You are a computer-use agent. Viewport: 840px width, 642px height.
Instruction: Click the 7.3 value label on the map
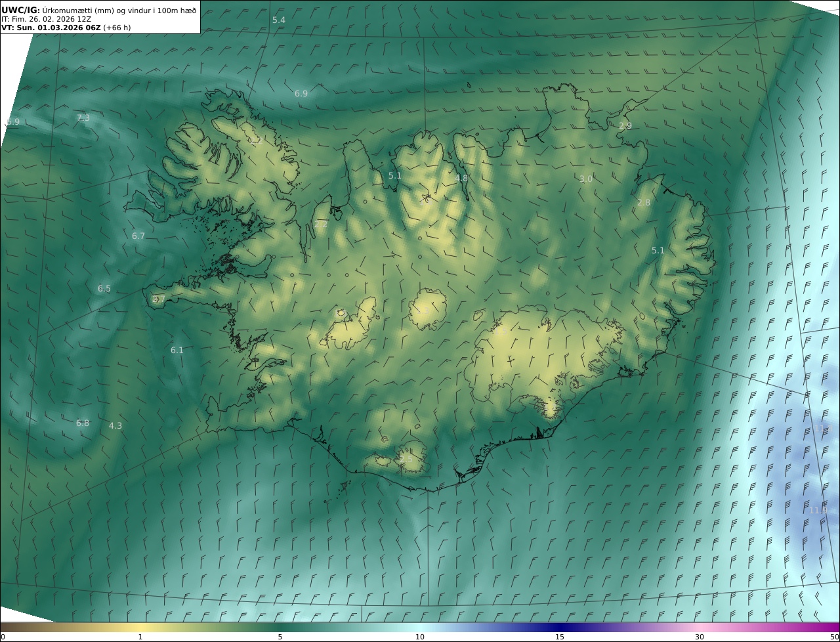point(83,118)
